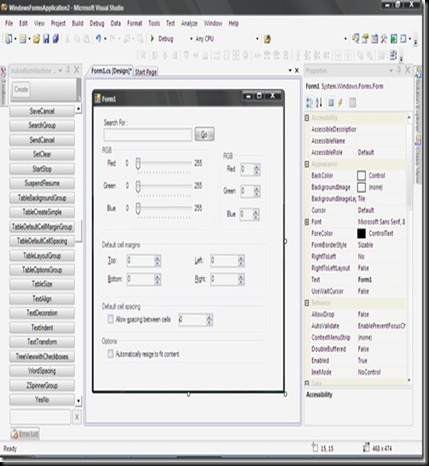The height and width of the screenshot is (466, 429).
Task: Open the Format menu
Action: (x=135, y=23)
